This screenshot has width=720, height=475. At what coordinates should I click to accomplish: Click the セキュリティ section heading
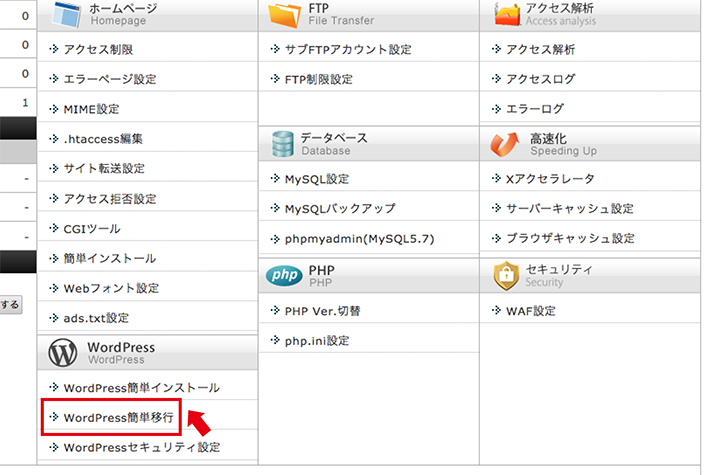(559, 269)
